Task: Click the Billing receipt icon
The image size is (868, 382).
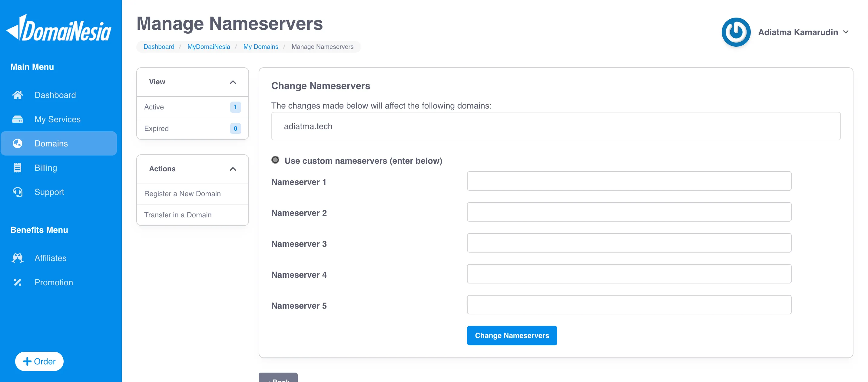Action: (x=18, y=168)
